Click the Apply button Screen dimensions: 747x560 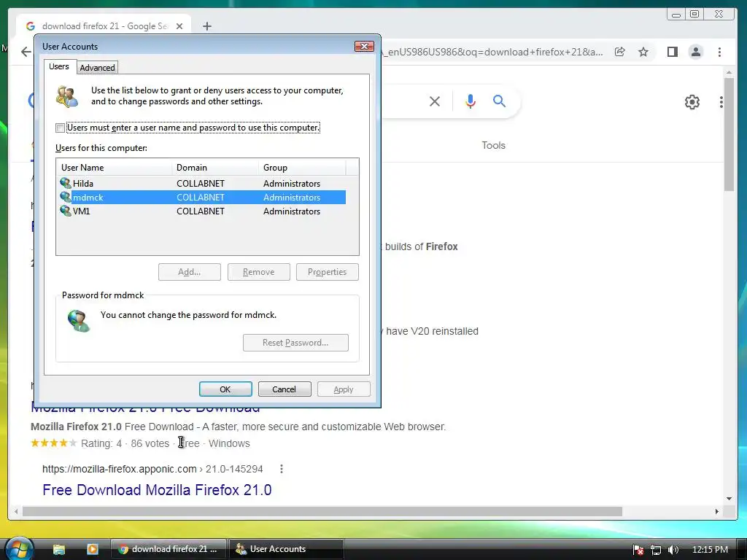[x=344, y=389]
